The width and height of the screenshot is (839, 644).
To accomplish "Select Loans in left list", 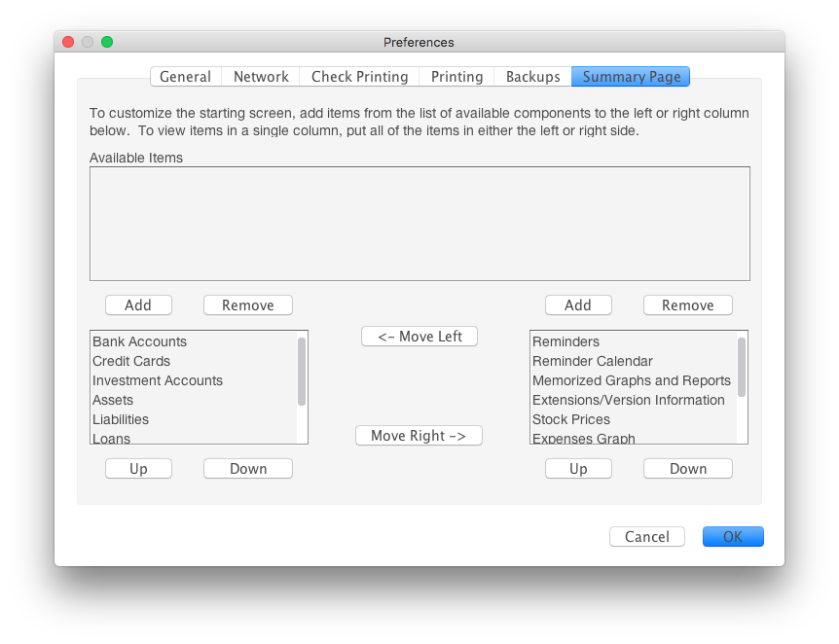I will point(194,437).
